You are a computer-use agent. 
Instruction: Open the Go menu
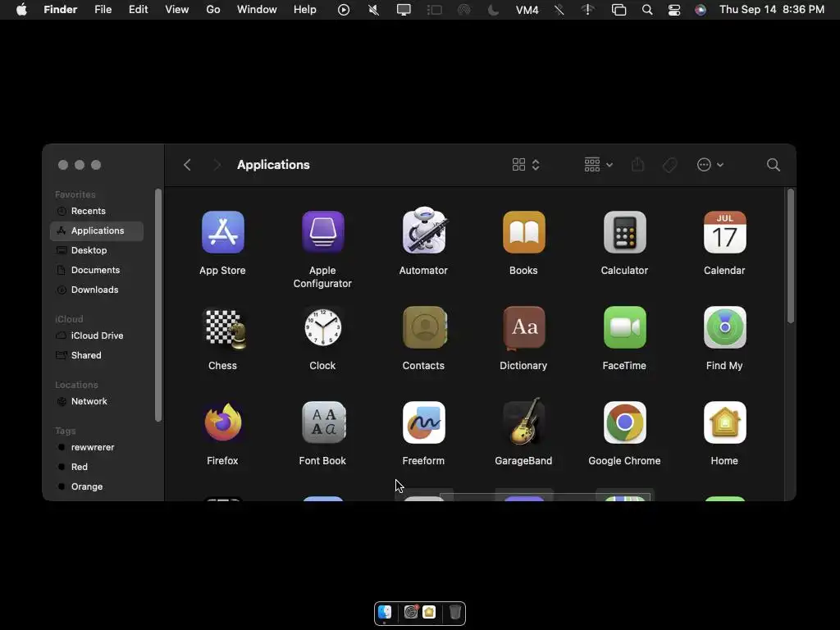tap(213, 10)
